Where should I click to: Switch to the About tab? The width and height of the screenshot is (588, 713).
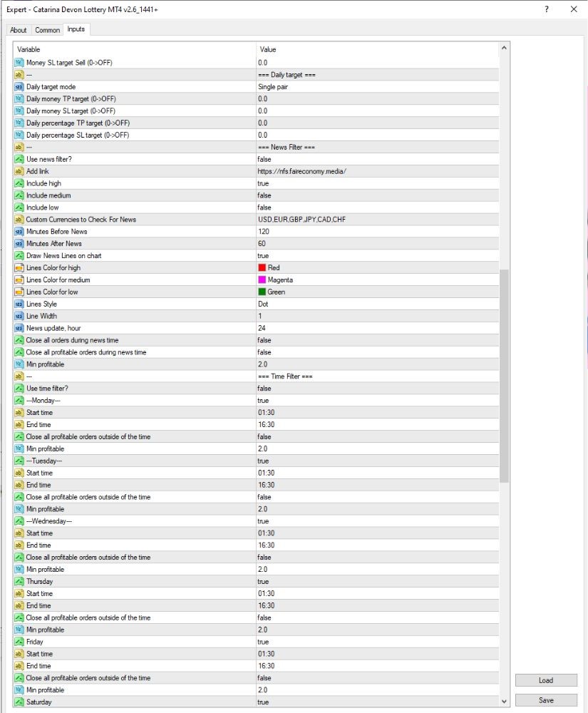click(x=19, y=30)
